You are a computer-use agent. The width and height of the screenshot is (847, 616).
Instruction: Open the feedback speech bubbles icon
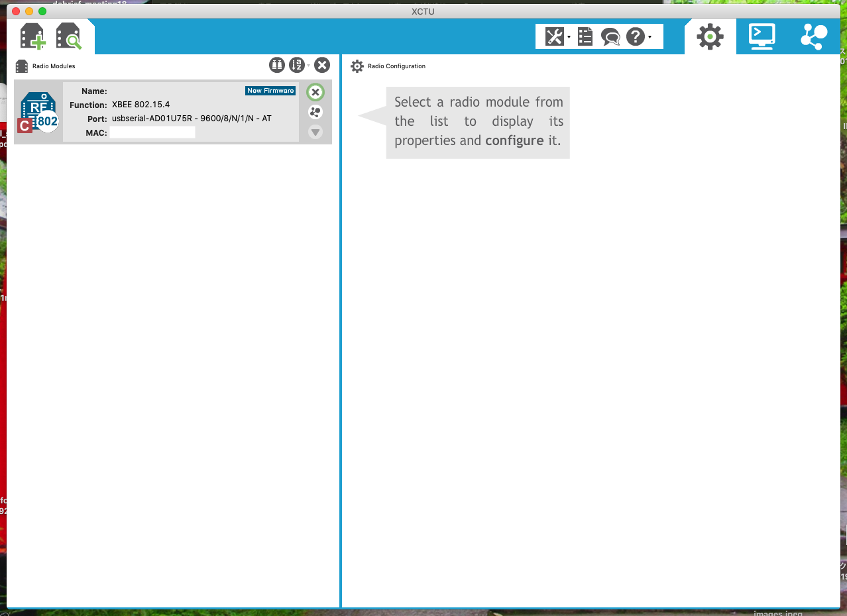point(610,36)
